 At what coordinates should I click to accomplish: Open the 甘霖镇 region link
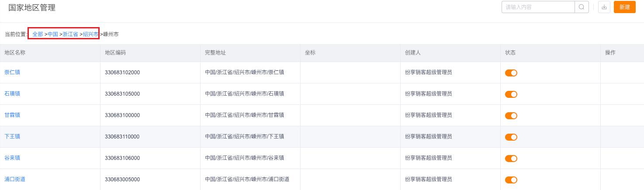(12, 115)
